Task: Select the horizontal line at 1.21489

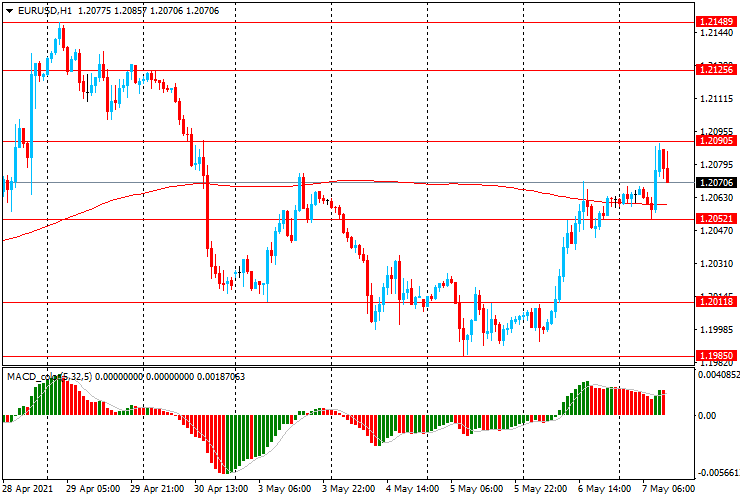Action: coord(348,22)
